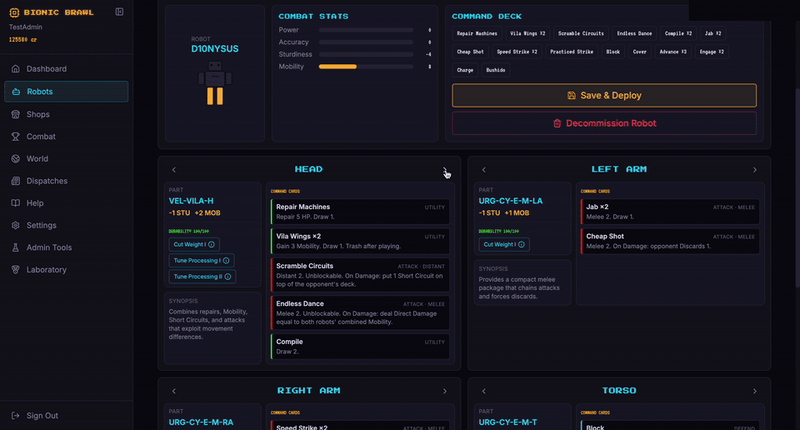
Task: Show next Left Arm part
Action: tap(755, 170)
